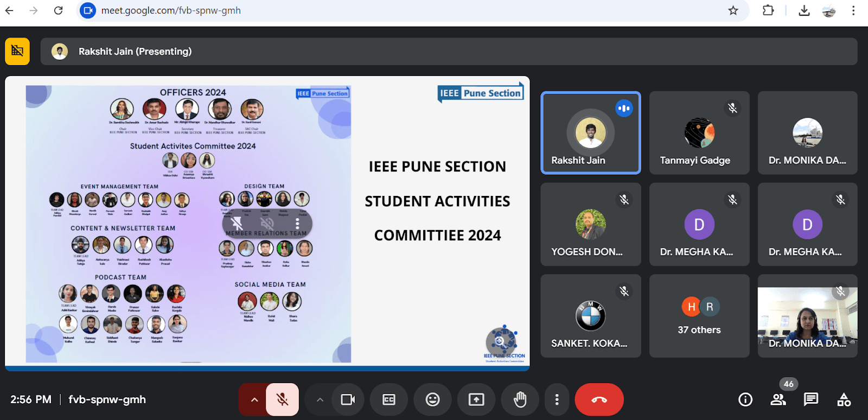Viewport: 868px width, 420px height.
Task: Click the yellow presentation-off icon
Action: pyautogui.click(x=17, y=51)
